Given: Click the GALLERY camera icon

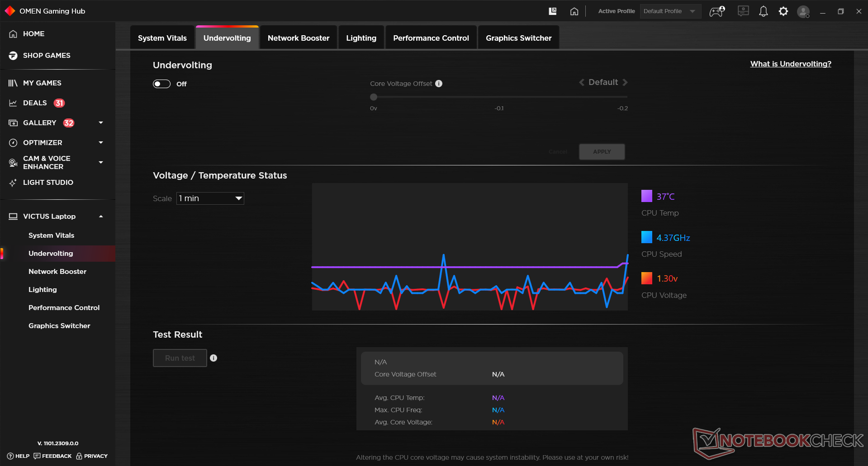Looking at the screenshot, I should tap(13, 123).
